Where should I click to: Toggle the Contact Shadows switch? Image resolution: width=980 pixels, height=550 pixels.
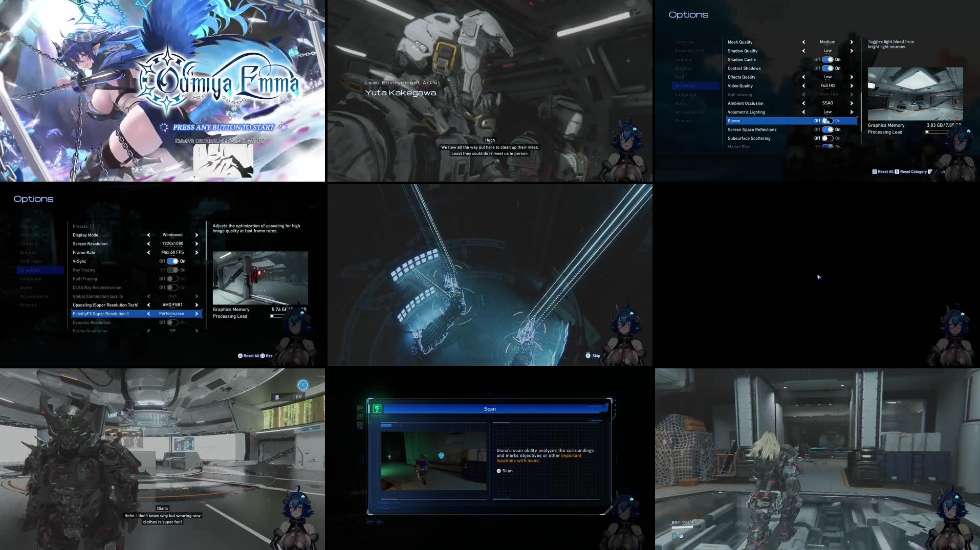[827, 69]
